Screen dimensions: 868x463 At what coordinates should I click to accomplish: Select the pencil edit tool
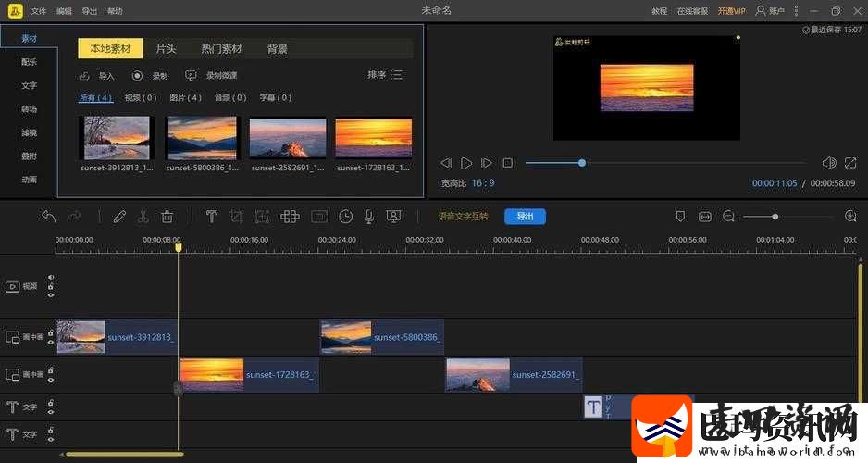point(119,216)
